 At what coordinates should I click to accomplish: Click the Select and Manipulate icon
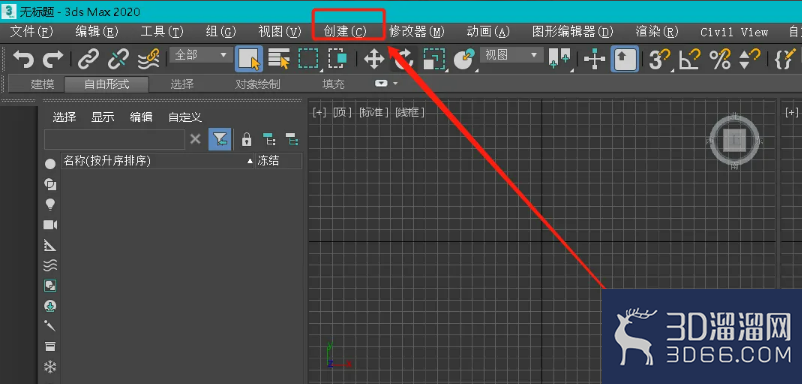point(594,59)
